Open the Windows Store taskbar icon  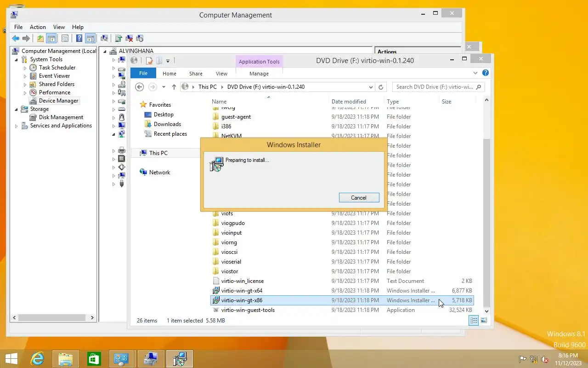pyautogui.click(x=94, y=359)
